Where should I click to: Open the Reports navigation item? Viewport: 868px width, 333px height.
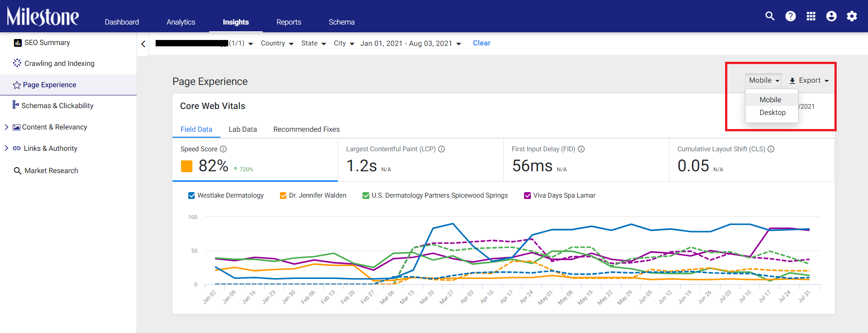click(x=289, y=22)
